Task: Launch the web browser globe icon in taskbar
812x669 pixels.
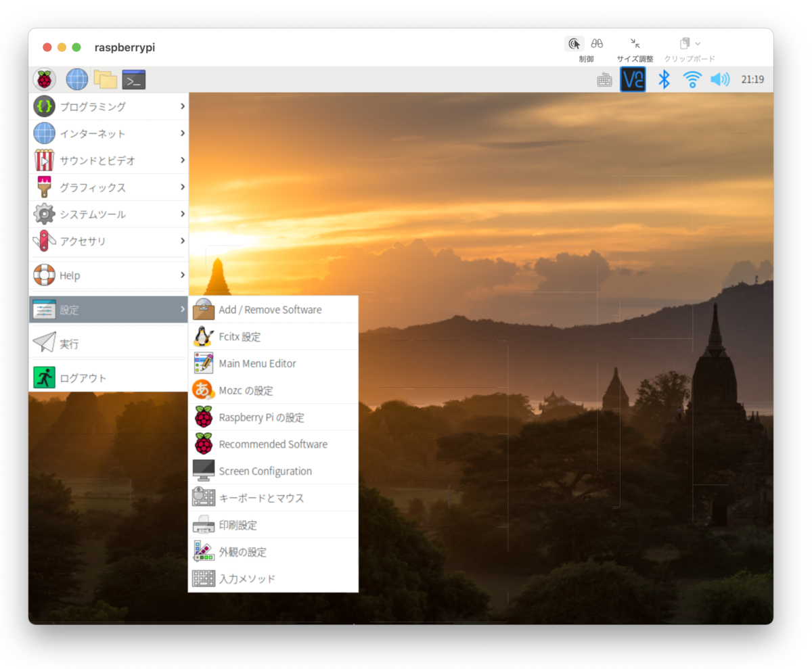Action: pyautogui.click(x=76, y=79)
